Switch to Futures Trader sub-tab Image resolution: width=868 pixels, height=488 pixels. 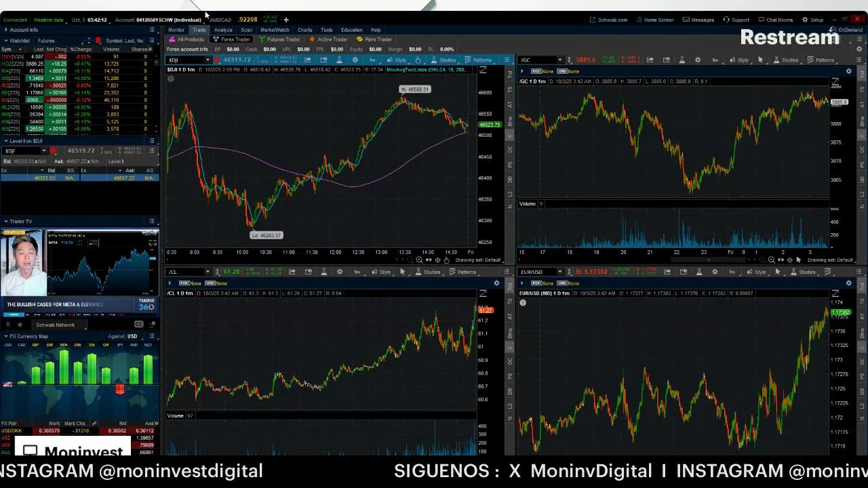(279, 39)
